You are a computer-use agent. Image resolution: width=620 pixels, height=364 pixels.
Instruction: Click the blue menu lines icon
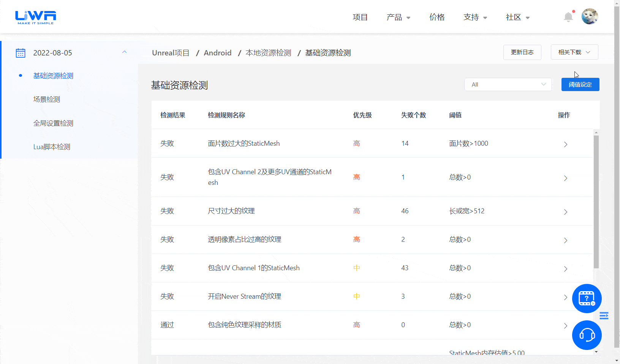tap(604, 316)
